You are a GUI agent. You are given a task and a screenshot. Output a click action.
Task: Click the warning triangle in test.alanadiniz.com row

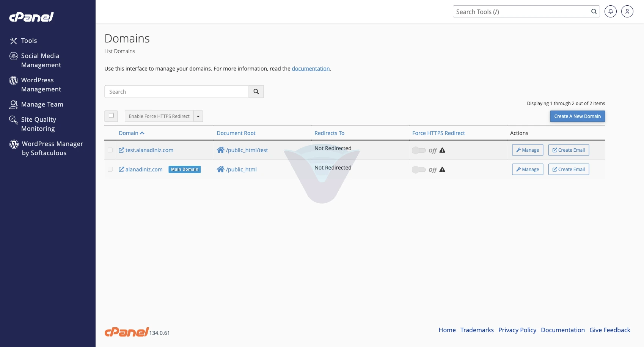(442, 150)
